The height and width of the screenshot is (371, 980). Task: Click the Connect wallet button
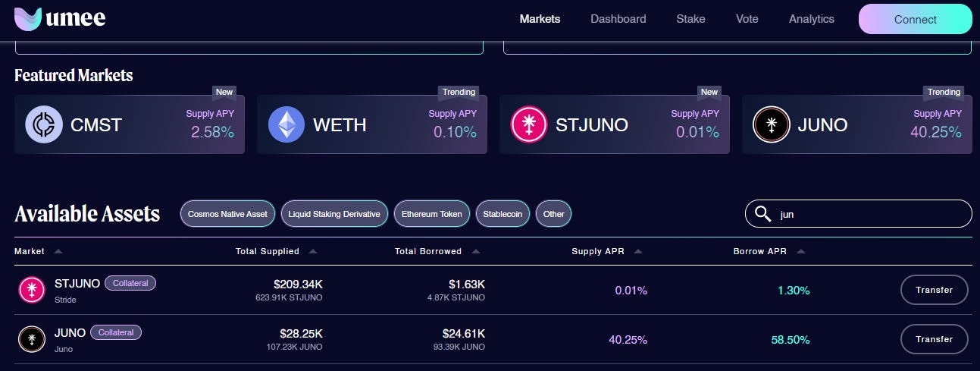coord(916,19)
